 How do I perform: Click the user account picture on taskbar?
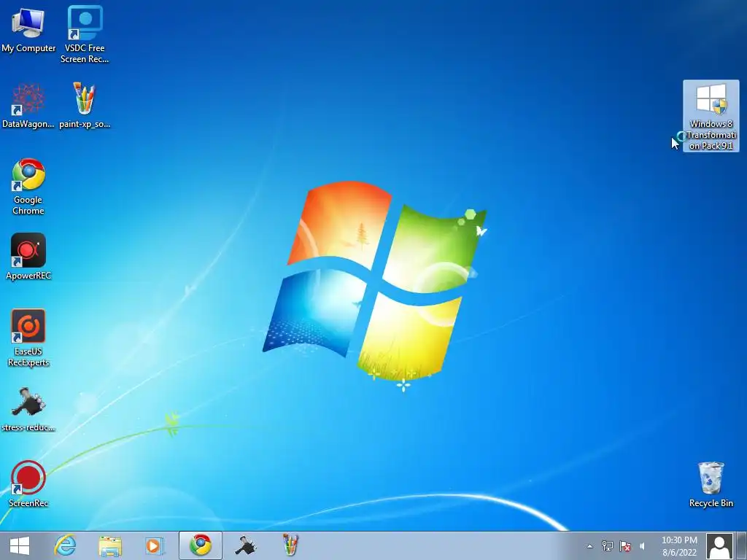pyautogui.click(x=719, y=546)
